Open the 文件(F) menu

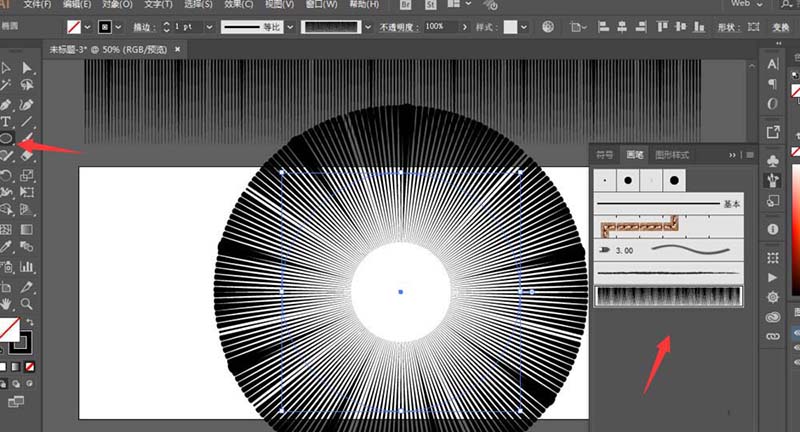(x=37, y=5)
